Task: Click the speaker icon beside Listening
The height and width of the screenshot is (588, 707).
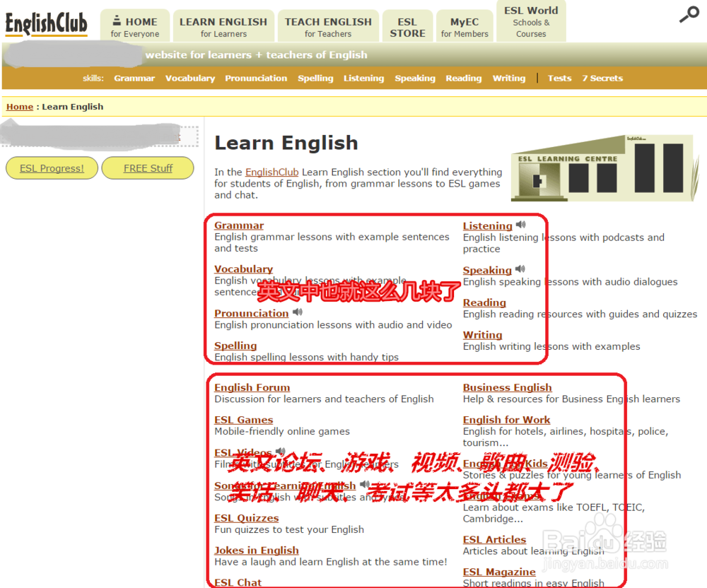Action: (x=521, y=224)
